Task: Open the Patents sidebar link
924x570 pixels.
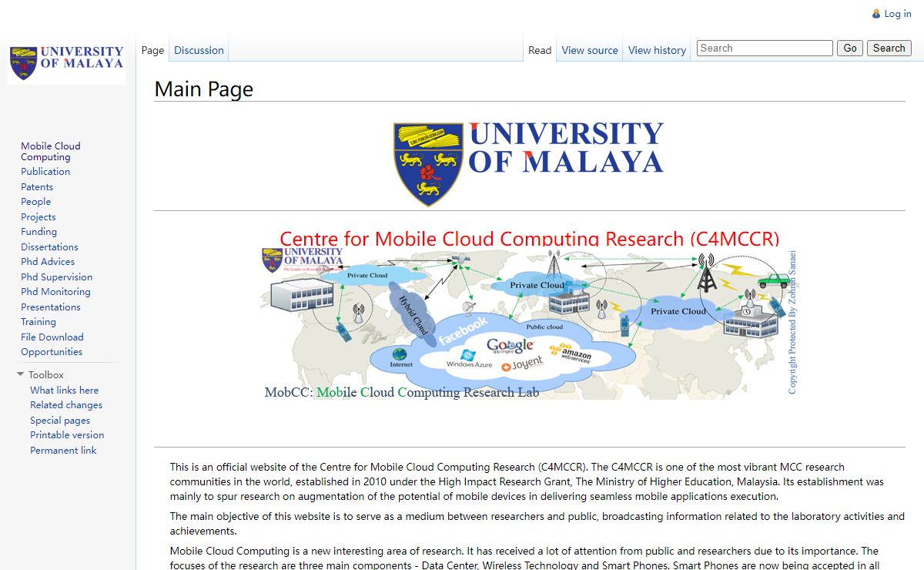Action: [37, 187]
